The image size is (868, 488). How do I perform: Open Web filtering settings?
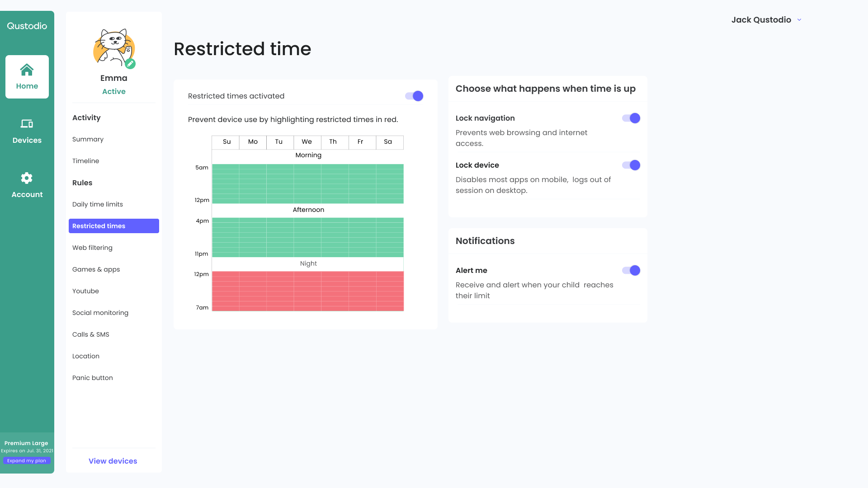coord(92,247)
